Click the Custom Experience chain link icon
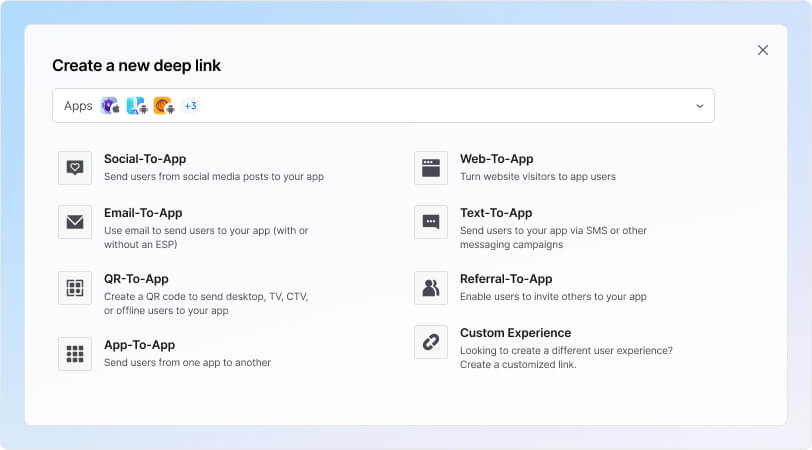 click(x=431, y=342)
